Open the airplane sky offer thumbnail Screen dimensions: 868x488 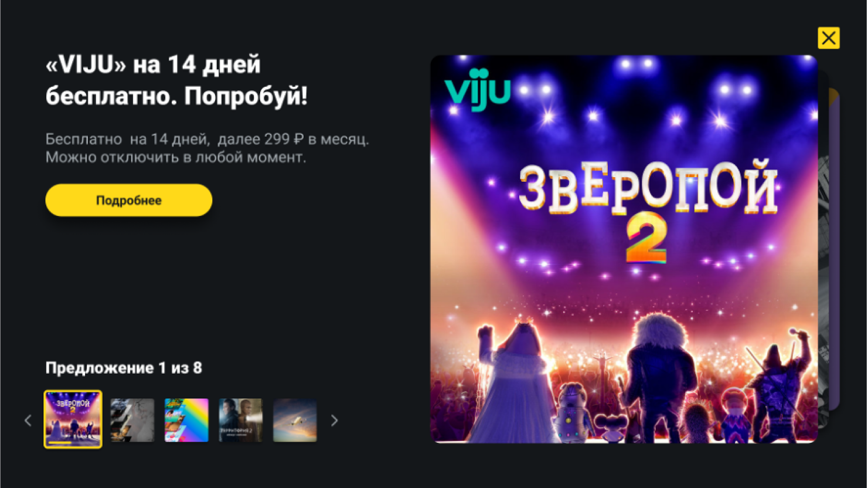pyautogui.click(x=295, y=420)
